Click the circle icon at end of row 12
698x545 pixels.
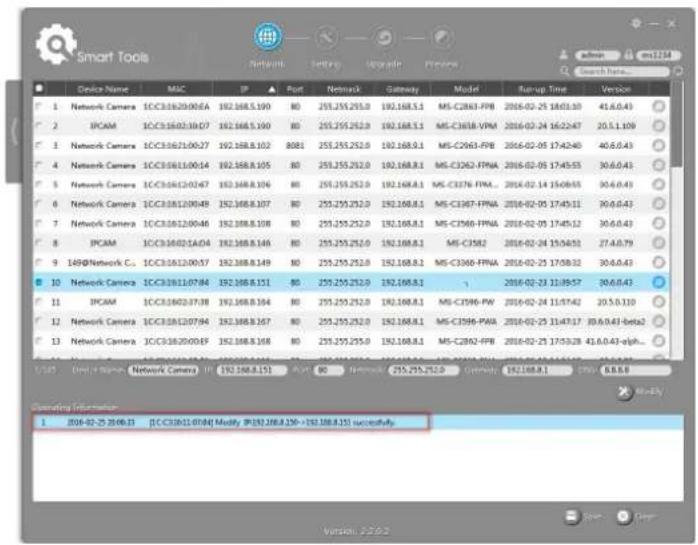tap(659, 321)
